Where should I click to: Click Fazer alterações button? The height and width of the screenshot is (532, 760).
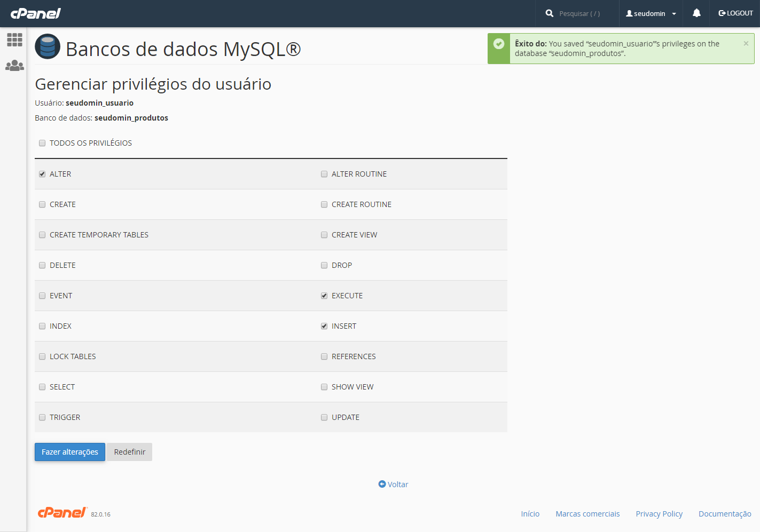[x=70, y=452]
